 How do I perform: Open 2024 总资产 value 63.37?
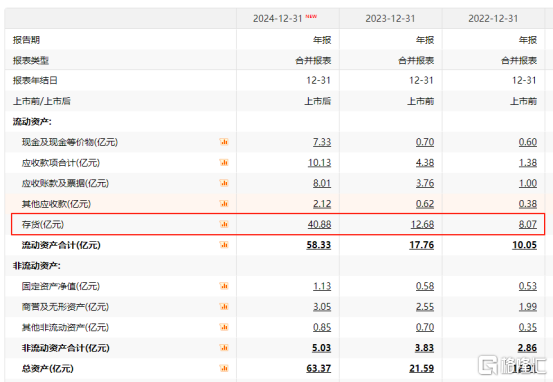tap(319, 369)
